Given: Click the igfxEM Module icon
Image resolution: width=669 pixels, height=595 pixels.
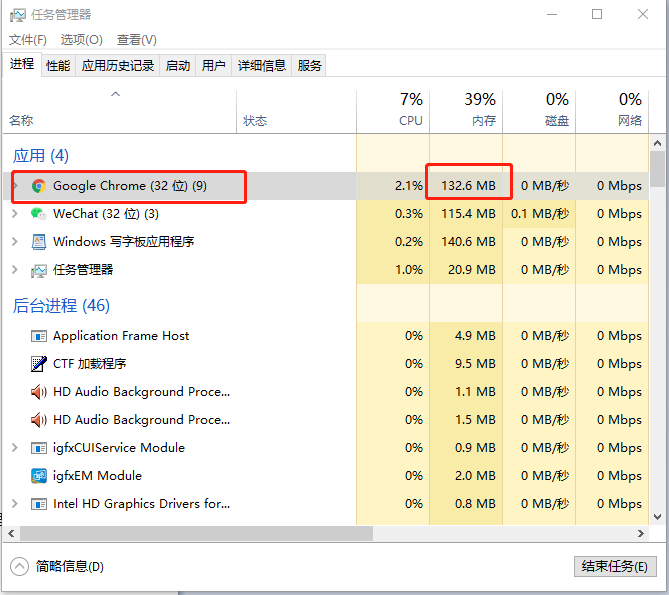Looking at the screenshot, I should pos(39,476).
